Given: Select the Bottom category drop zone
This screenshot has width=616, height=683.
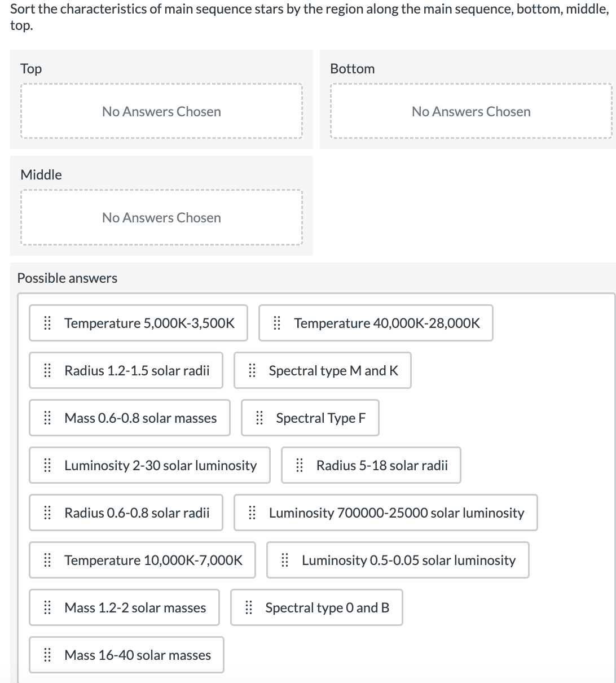Looking at the screenshot, I should [x=471, y=112].
